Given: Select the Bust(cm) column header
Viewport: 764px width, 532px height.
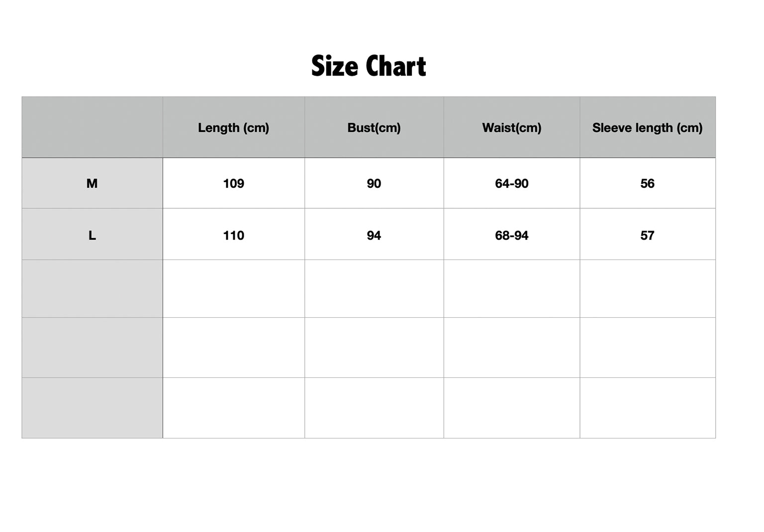Looking at the screenshot, I should pos(374,128).
